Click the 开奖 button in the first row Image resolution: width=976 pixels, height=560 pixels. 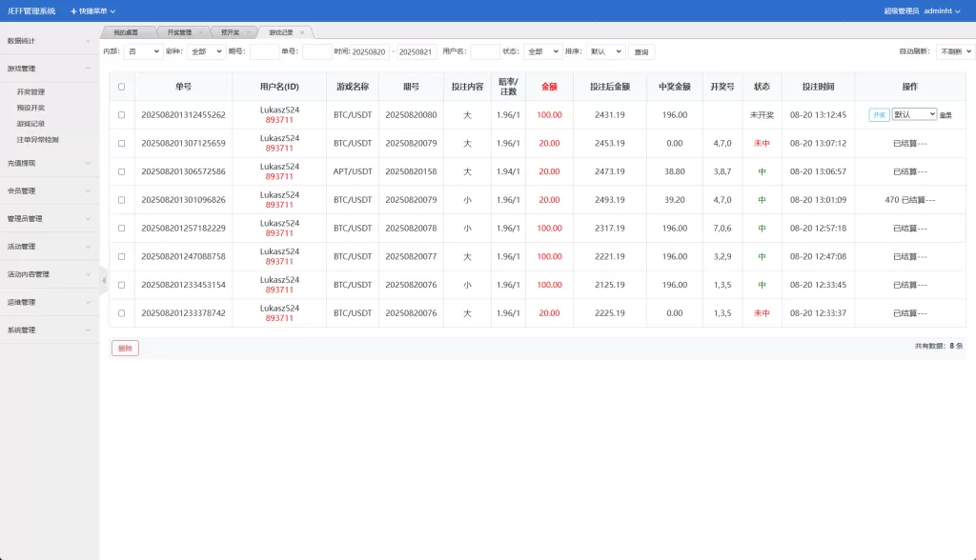(x=879, y=115)
